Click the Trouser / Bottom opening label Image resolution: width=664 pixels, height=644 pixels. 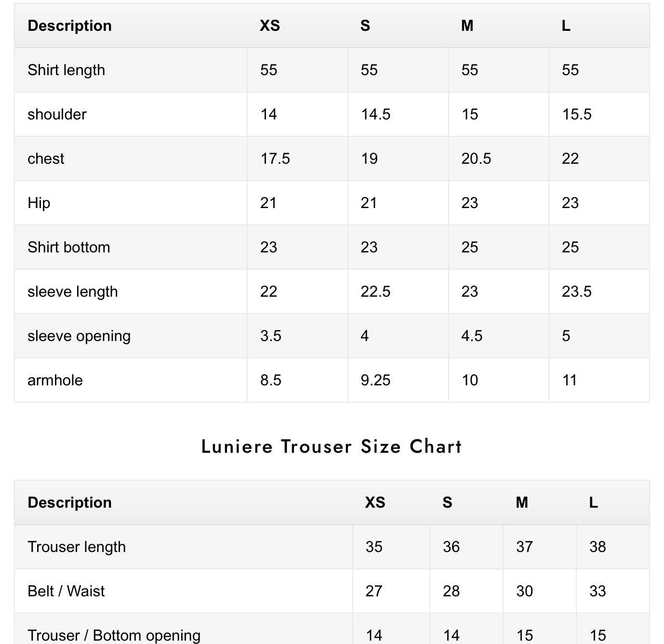click(x=114, y=635)
